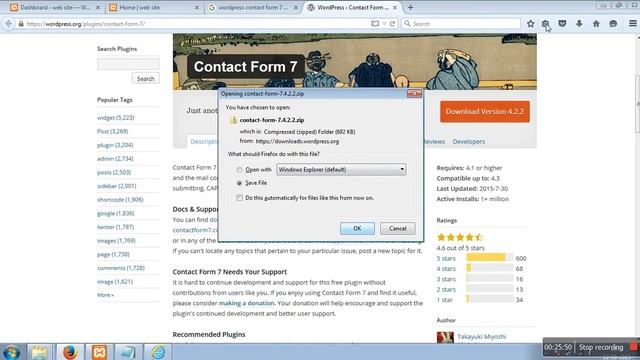Click OK in the download dialog
The height and width of the screenshot is (360, 640).
(357, 228)
